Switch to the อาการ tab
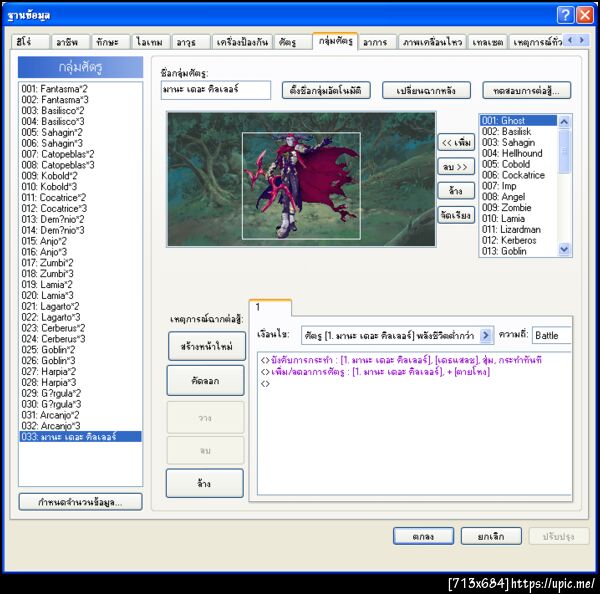600x594 pixels. pos(377,42)
